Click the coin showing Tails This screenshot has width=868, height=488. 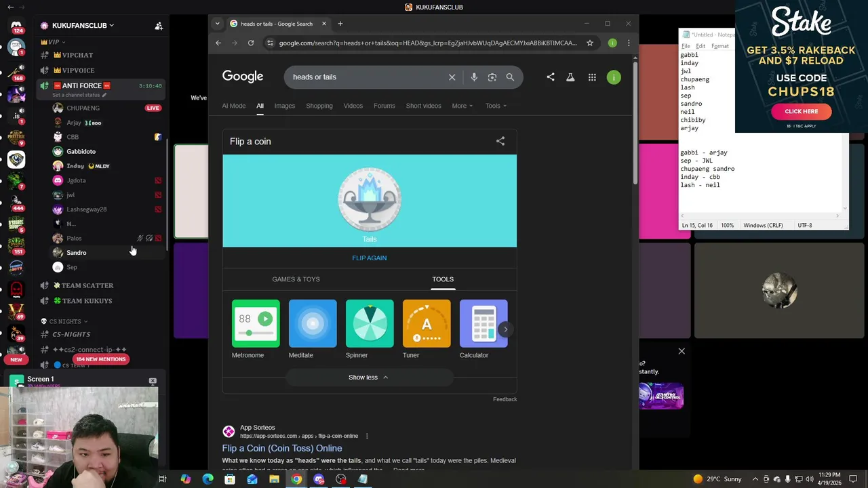[370, 200]
